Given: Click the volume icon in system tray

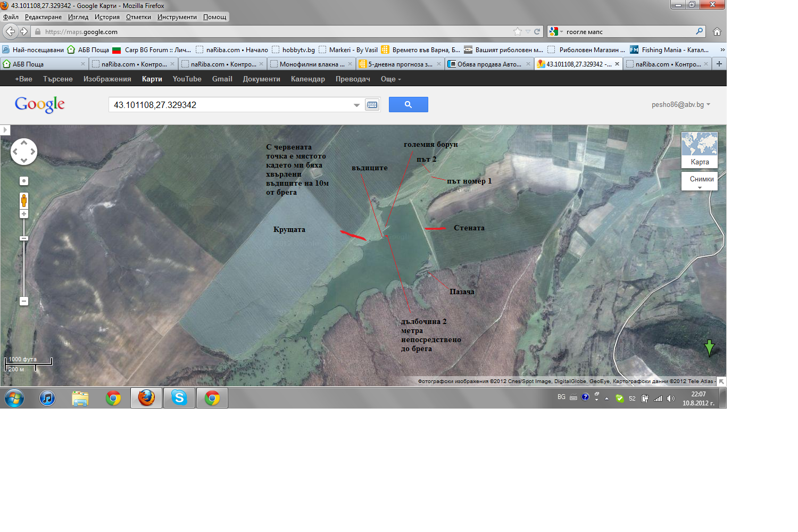Looking at the screenshot, I should click(x=671, y=398).
